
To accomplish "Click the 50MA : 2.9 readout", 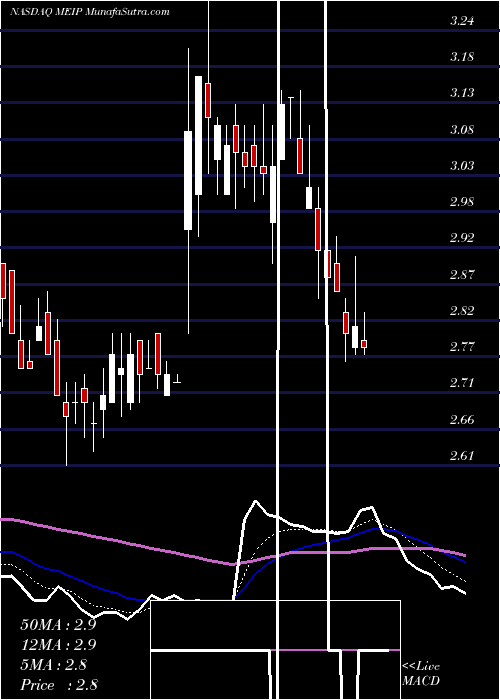I will [58, 625].
